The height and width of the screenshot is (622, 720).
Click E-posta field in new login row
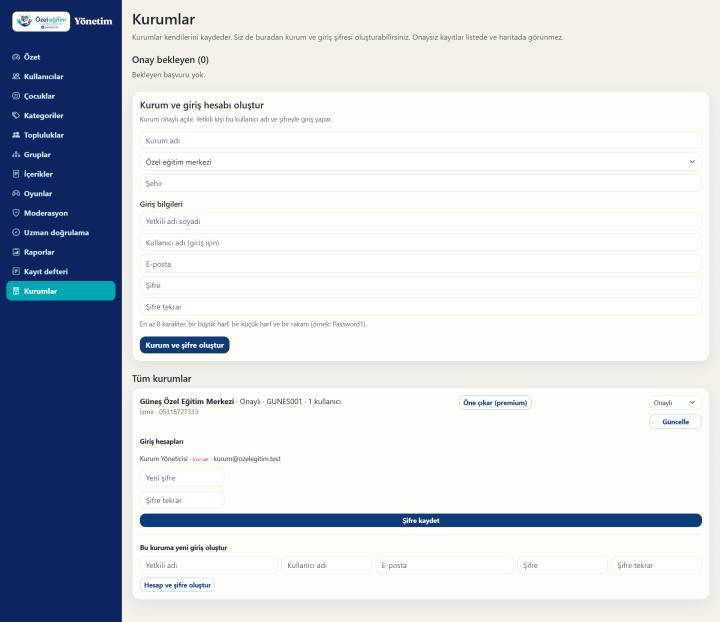(444, 565)
